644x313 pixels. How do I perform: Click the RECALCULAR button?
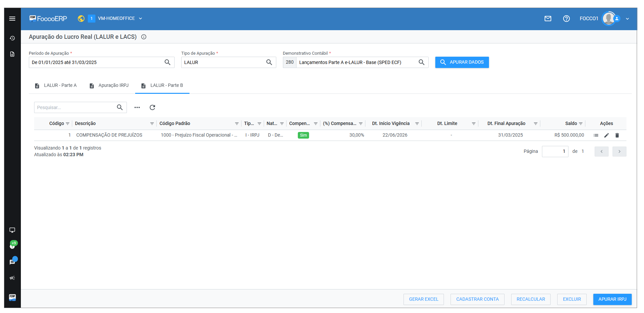pos(531,299)
